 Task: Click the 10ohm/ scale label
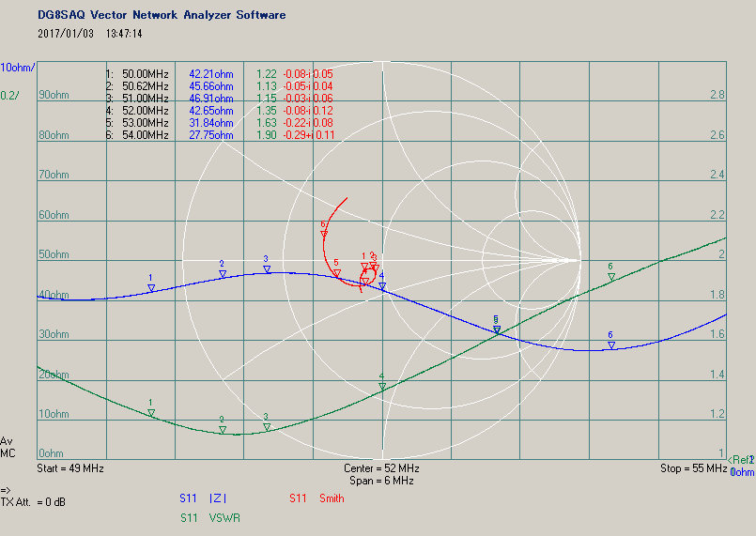[x=18, y=68]
